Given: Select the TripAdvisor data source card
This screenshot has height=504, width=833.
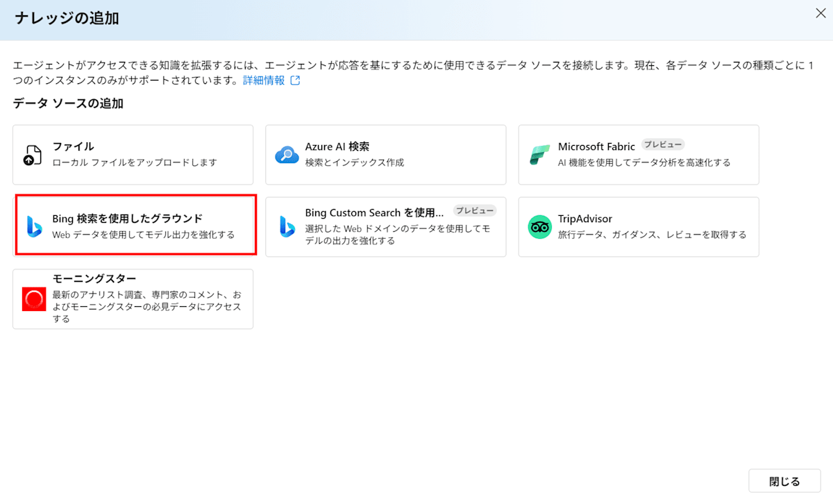Looking at the screenshot, I should click(x=639, y=227).
